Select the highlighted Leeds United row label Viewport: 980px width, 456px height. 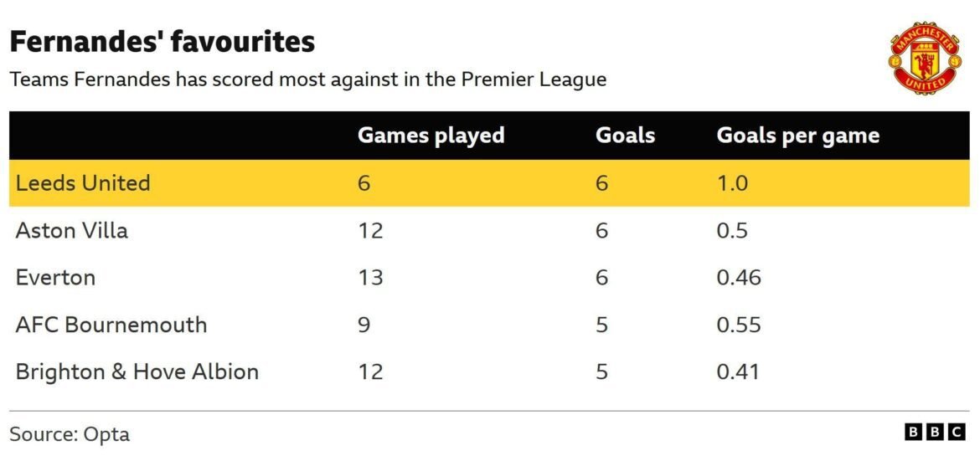[83, 183]
